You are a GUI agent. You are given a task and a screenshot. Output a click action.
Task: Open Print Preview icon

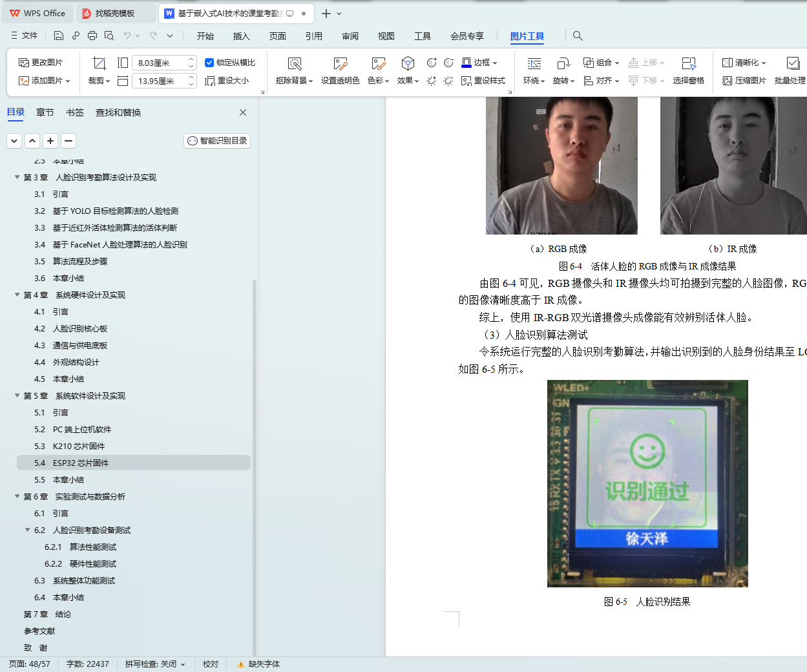109,36
